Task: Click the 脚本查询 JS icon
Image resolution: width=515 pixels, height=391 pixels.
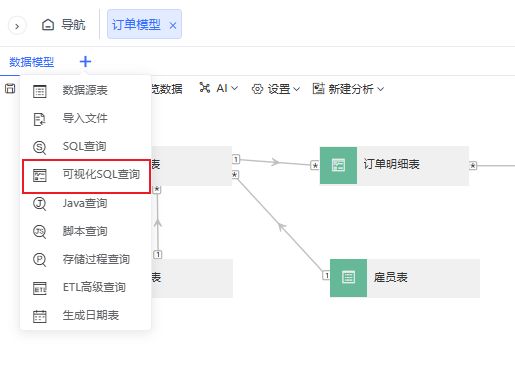Action: point(40,232)
